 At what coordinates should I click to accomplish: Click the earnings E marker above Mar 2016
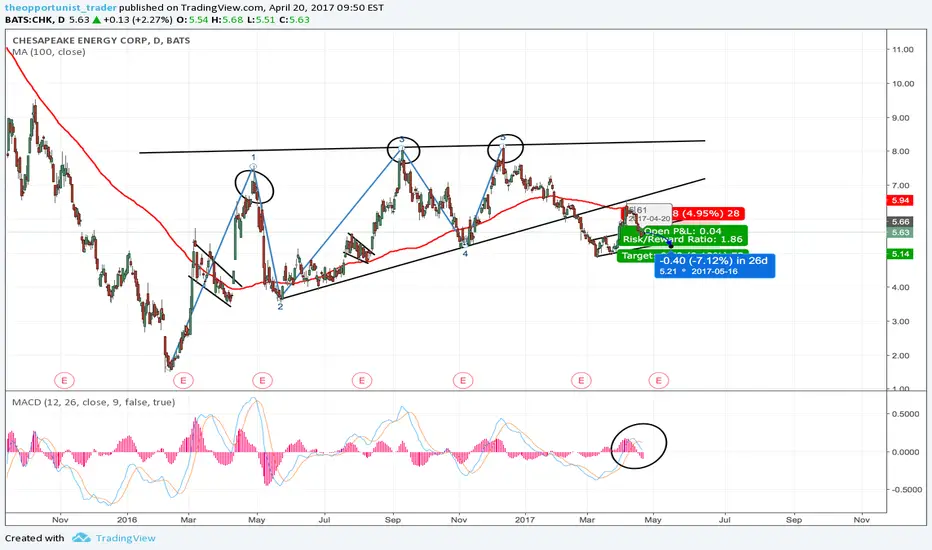click(184, 380)
